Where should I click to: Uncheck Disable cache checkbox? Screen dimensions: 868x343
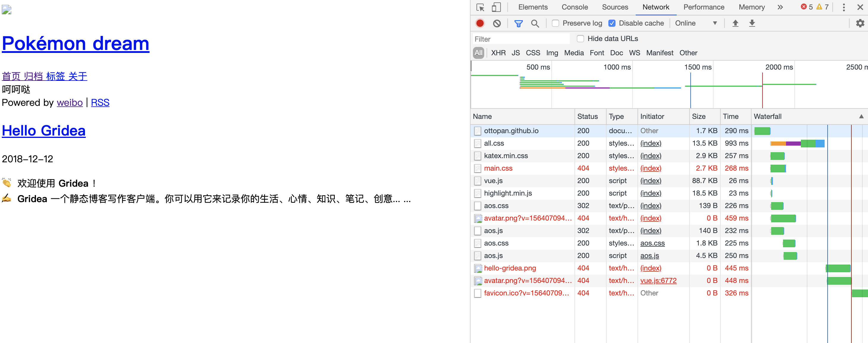[x=612, y=23]
